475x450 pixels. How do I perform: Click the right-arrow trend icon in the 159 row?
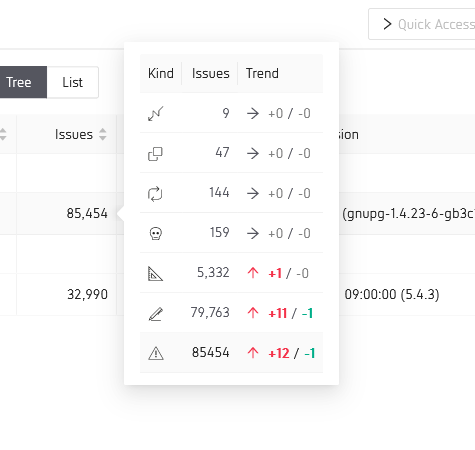(253, 234)
